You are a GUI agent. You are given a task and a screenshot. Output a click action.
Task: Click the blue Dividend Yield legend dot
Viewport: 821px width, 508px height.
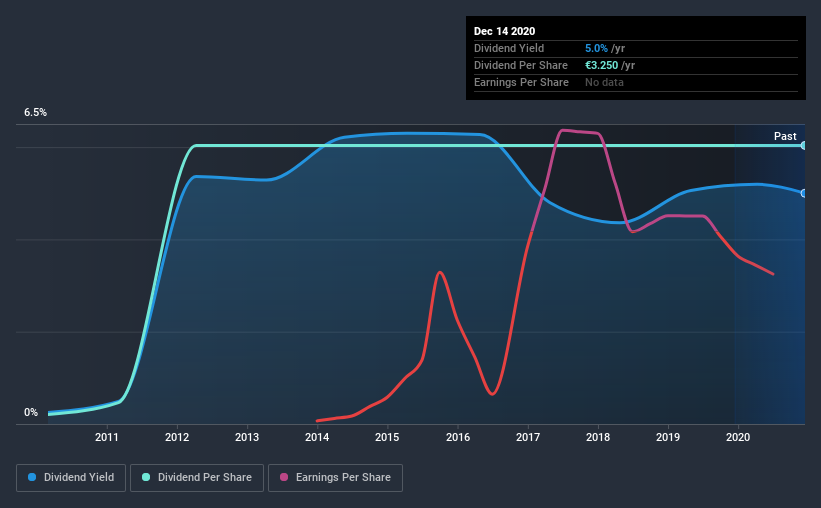[32, 477]
